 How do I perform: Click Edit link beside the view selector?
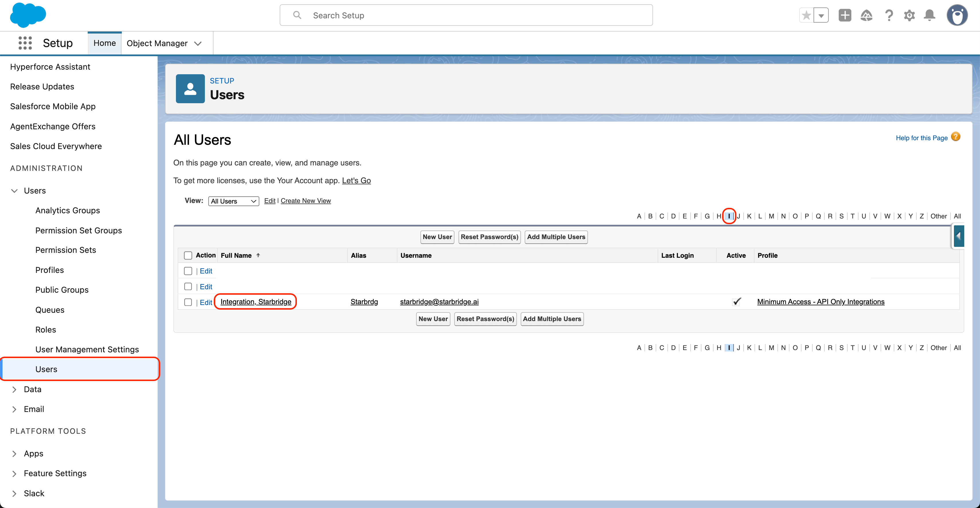[x=270, y=201]
